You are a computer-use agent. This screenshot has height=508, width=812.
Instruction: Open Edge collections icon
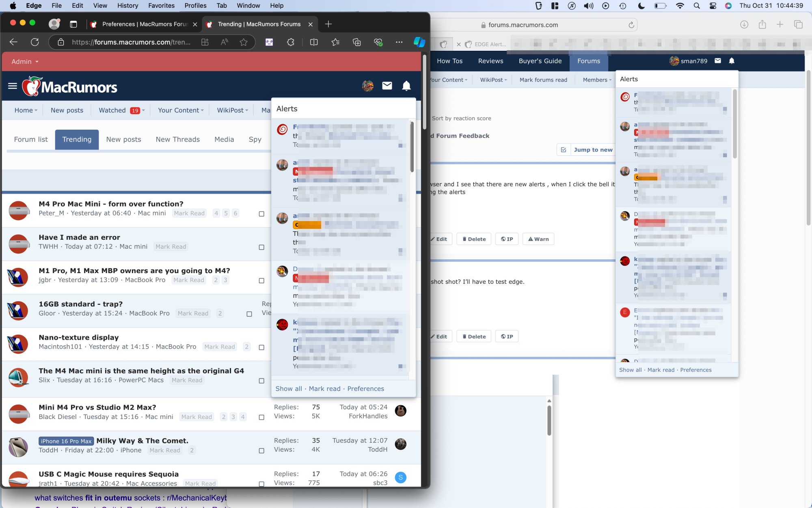click(357, 42)
